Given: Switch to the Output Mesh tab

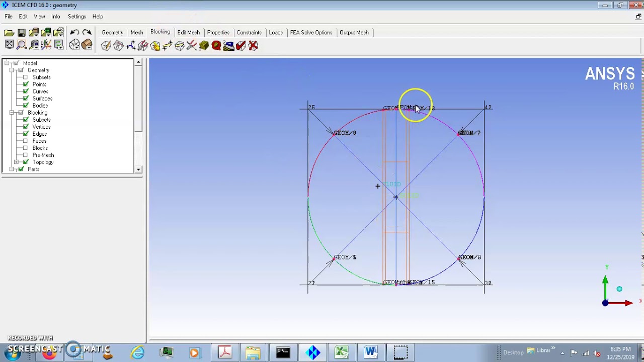Looking at the screenshot, I should pos(354,32).
